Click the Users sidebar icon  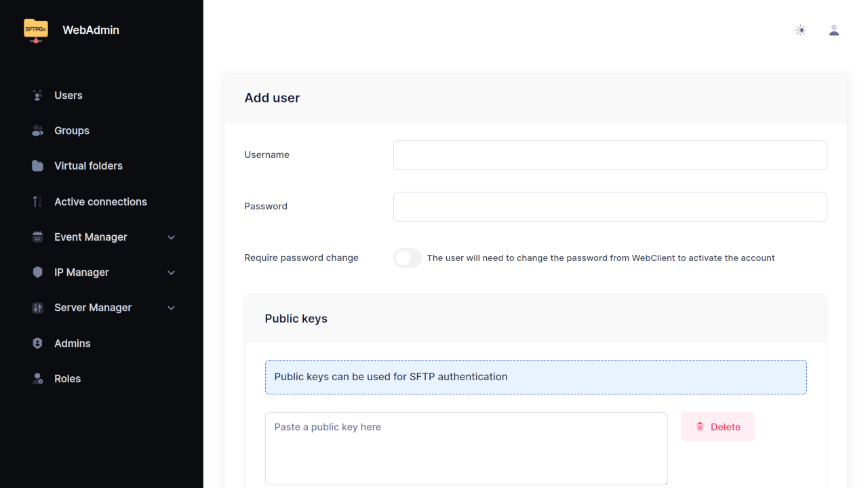(38, 96)
